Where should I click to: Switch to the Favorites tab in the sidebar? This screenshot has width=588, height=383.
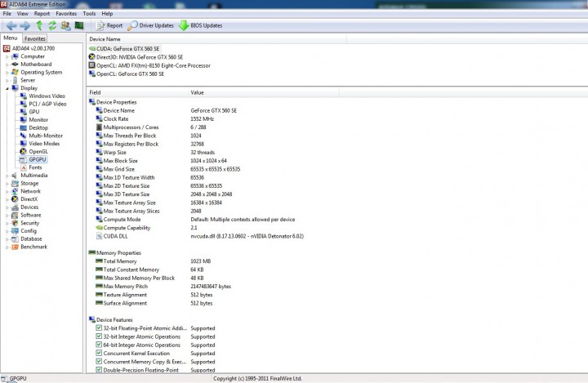coord(35,38)
